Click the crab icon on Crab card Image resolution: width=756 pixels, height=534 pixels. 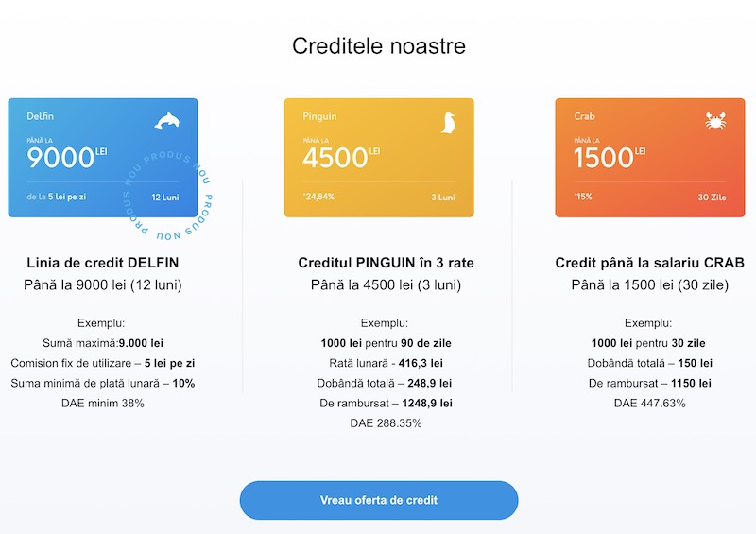[x=715, y=121]
